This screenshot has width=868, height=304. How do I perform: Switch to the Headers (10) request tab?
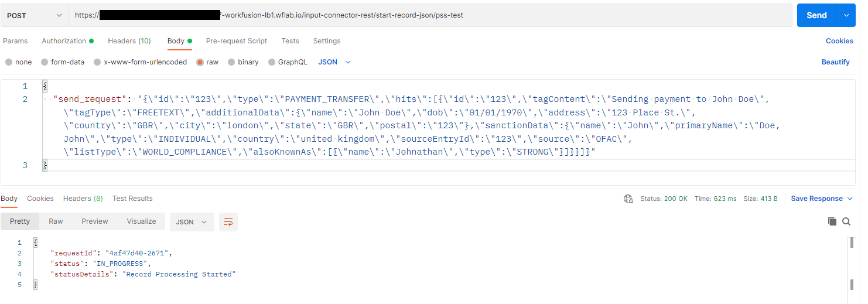pos(129,41)
